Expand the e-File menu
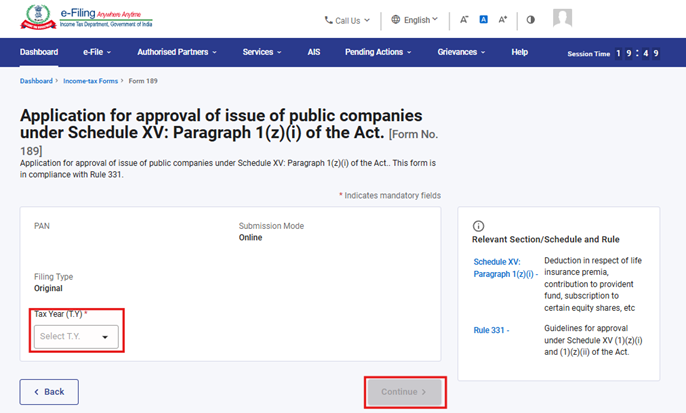This screenshot has height=413, width=686. 97,52
